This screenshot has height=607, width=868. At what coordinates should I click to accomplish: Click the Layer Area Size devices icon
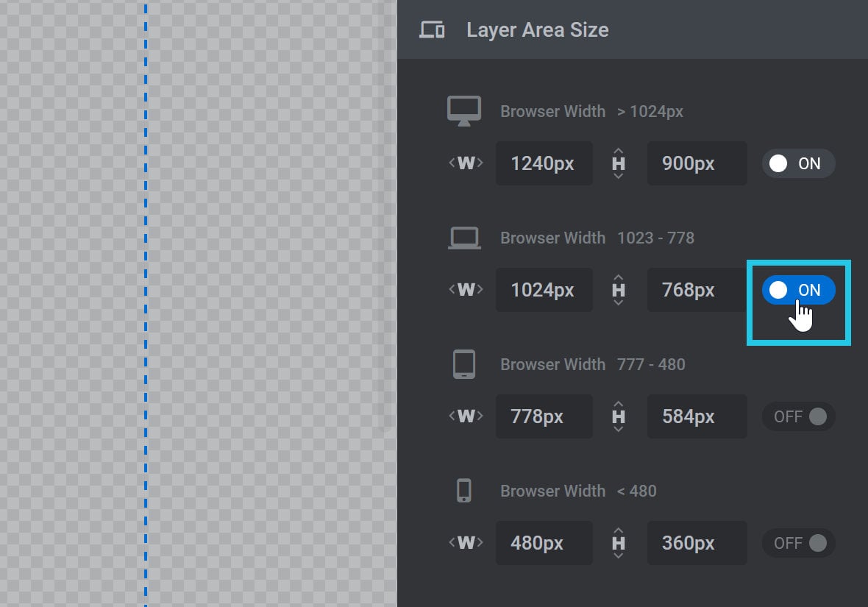[x=432, y=30]
